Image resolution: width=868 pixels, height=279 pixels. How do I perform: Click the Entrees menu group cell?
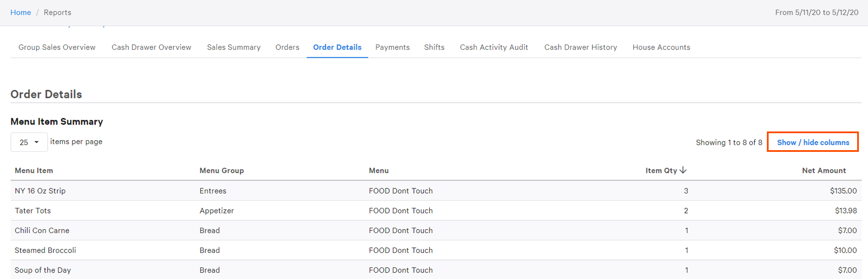(213, 191)
